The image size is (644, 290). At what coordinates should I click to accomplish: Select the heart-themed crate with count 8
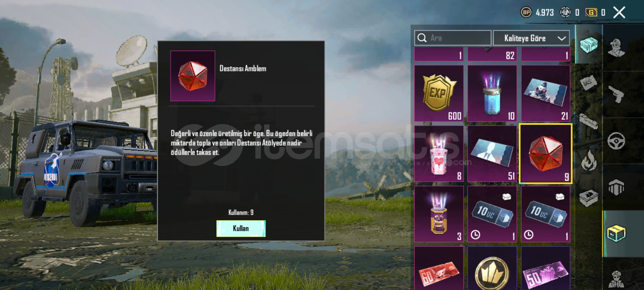coord(439,154)
